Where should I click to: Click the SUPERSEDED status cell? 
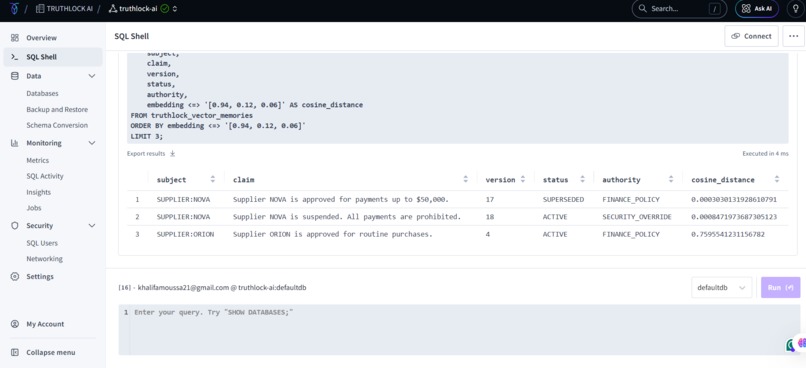click(x=563, y=199)
